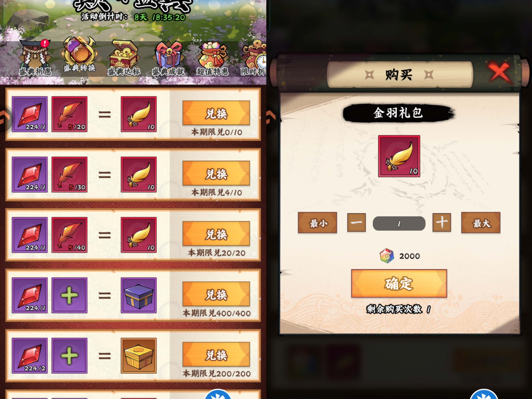The image size is (532, 399).
Task: Open the 盛典达标 treasure chest icon
Action: (124, 58)
